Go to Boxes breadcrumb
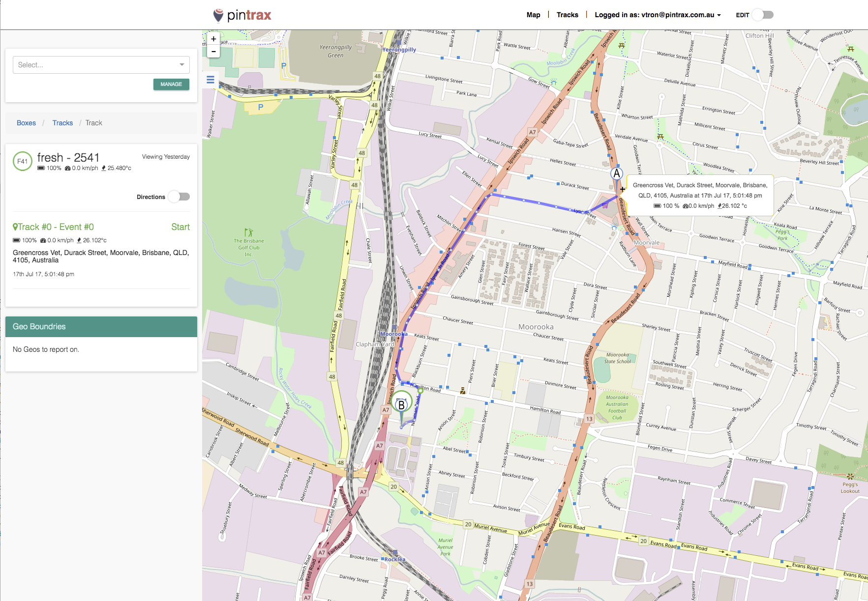 [x=26, y=123]
